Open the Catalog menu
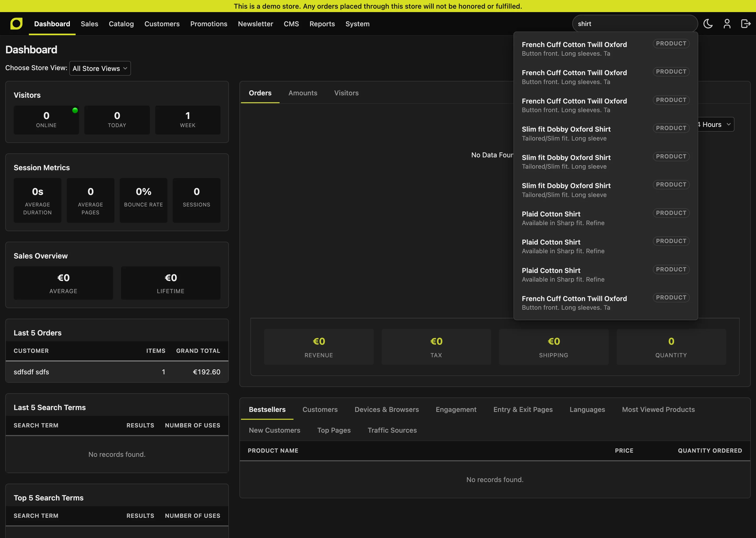 (121, 24)
